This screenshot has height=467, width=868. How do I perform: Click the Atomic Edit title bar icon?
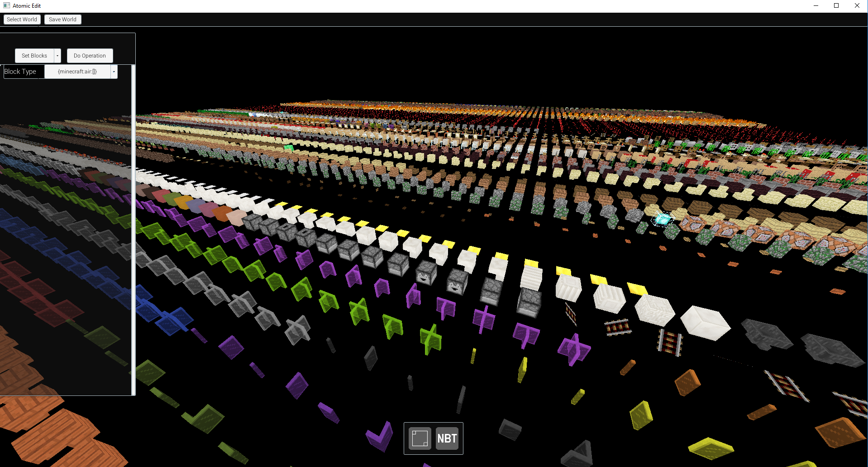6,5
